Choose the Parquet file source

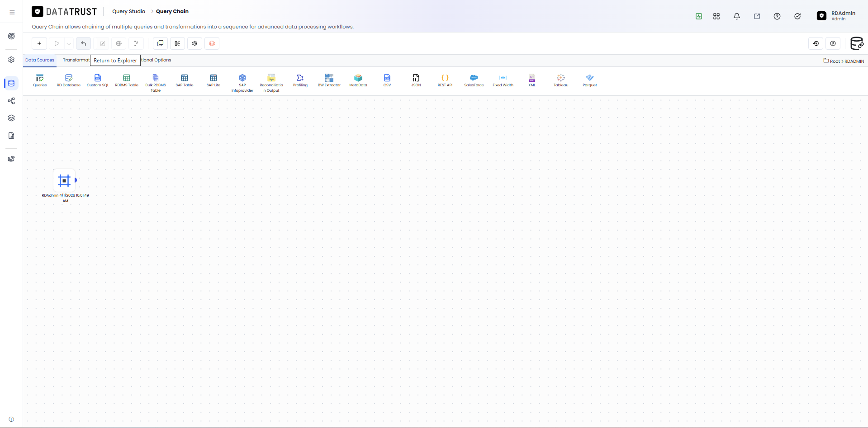pyautogui.click(x=590, y=80)
